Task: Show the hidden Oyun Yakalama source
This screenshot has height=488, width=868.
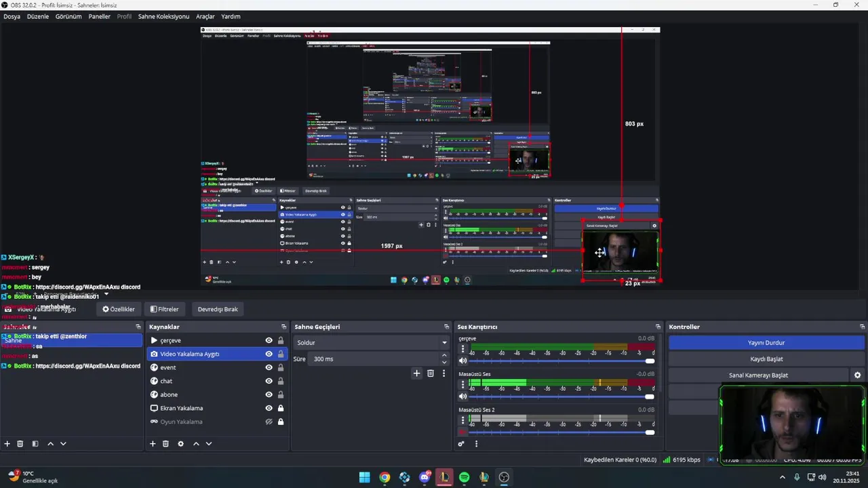Action: pyautogui.click(x=269, y=422)
